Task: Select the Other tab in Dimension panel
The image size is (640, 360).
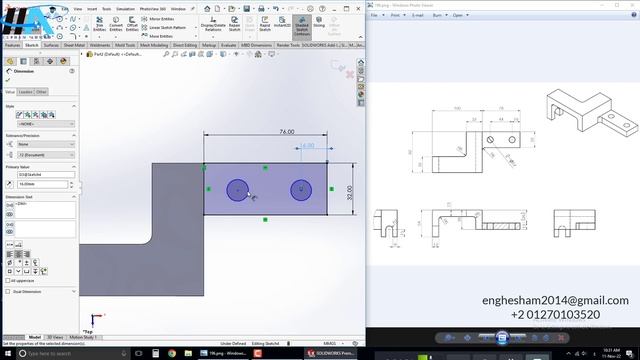Action: (41, 92)
